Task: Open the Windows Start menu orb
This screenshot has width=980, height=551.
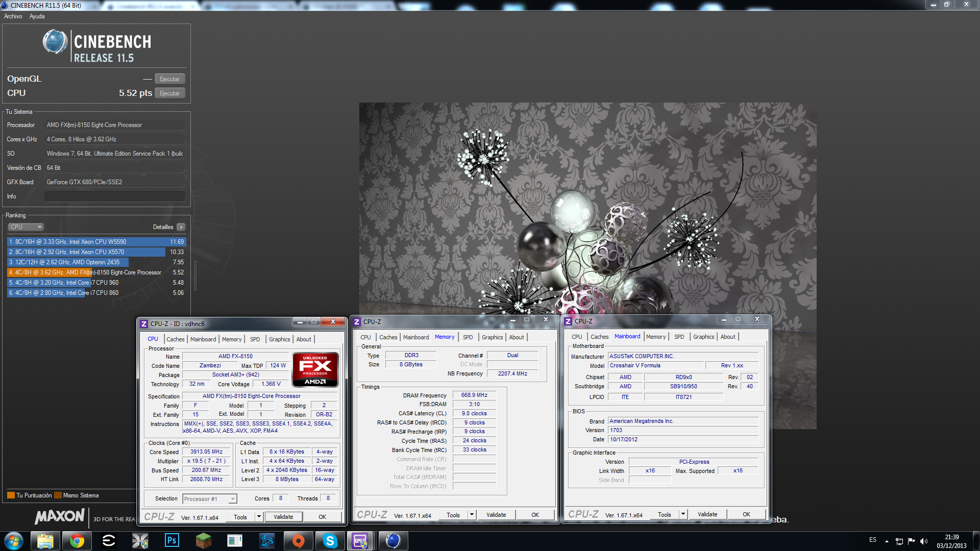Action: click(14, 541)
